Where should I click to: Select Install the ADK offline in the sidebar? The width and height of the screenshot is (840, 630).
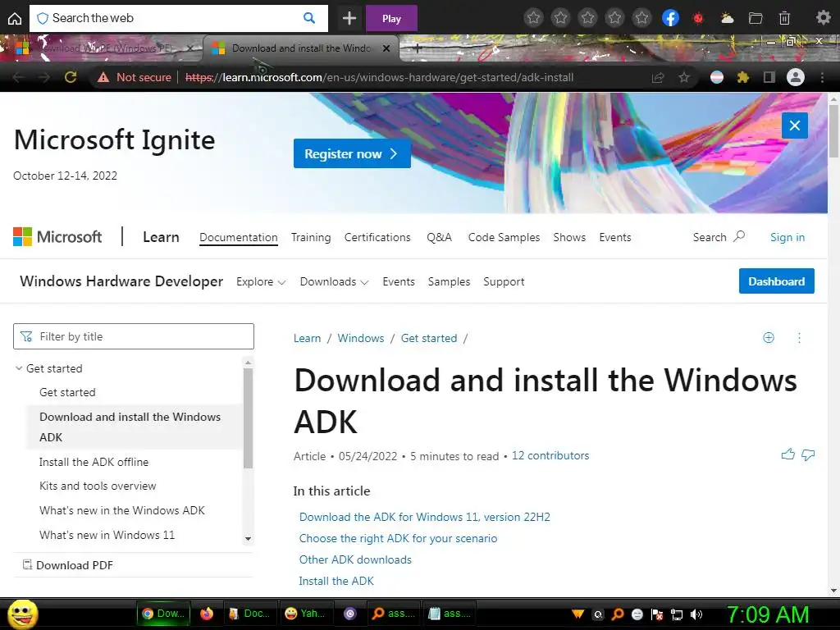[94, 462]
